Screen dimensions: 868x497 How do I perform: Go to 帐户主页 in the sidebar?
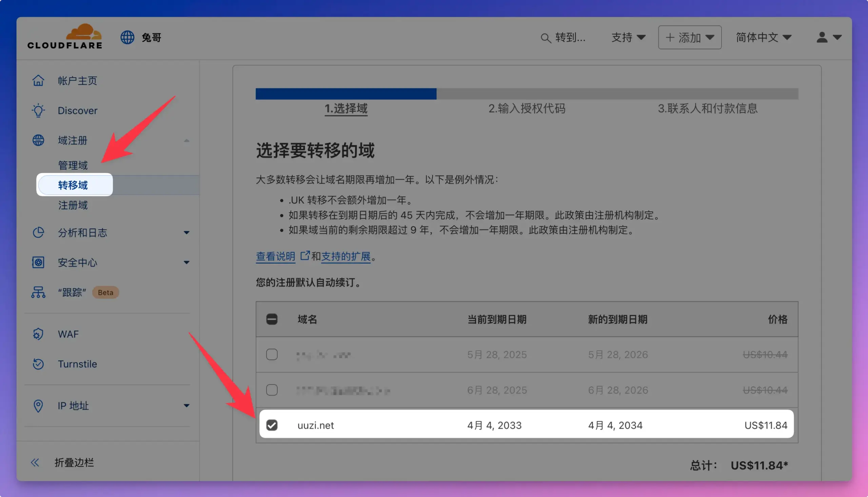tap(77, 80)
